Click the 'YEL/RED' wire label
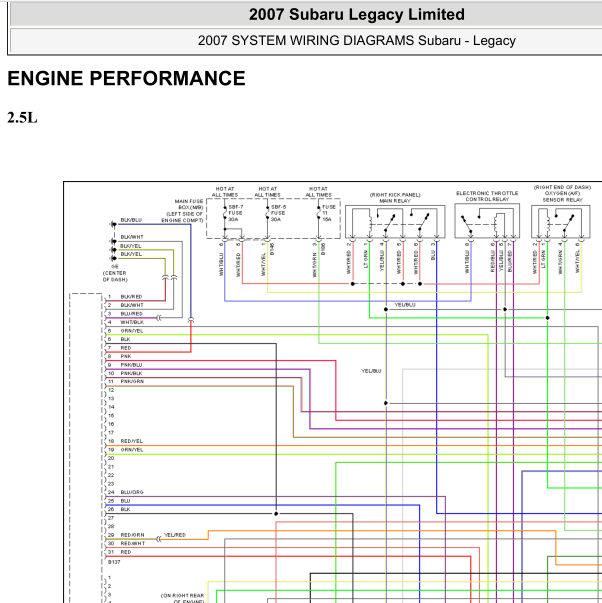The height and width of the screenshot is (603, 602). point(175,535)
